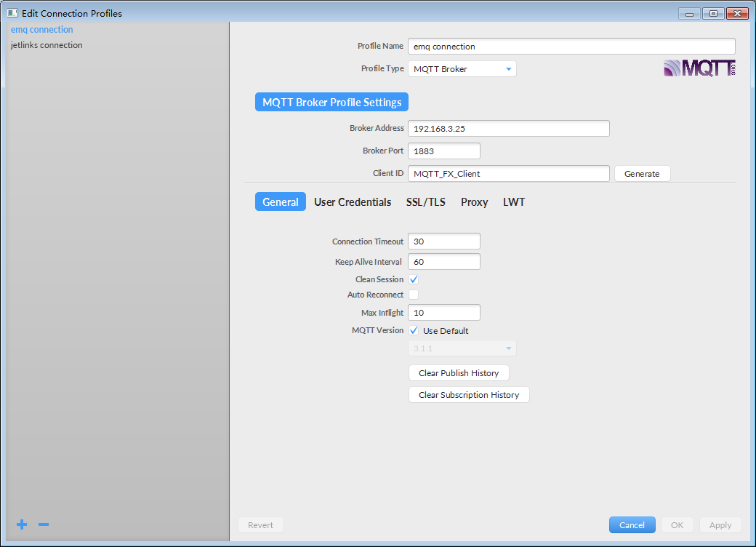
Task: Uncheck Use Default MQTT Version
Action: tap(413, 330)
